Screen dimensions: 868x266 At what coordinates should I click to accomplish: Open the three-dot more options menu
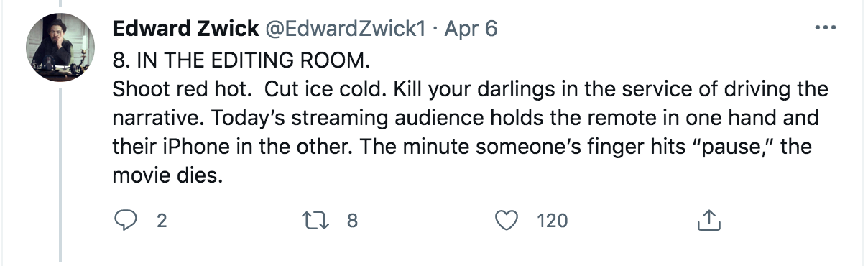point(823,29)
